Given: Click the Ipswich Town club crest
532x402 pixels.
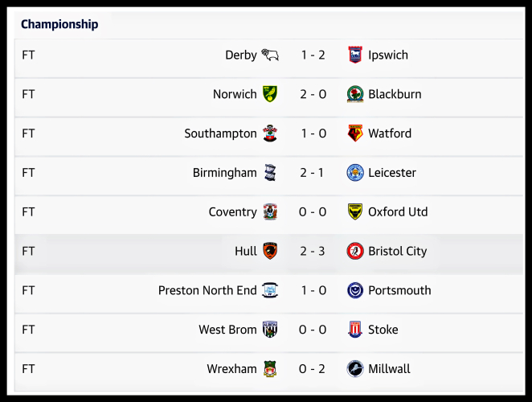Looking at the screenshot, I should (354, 55).
